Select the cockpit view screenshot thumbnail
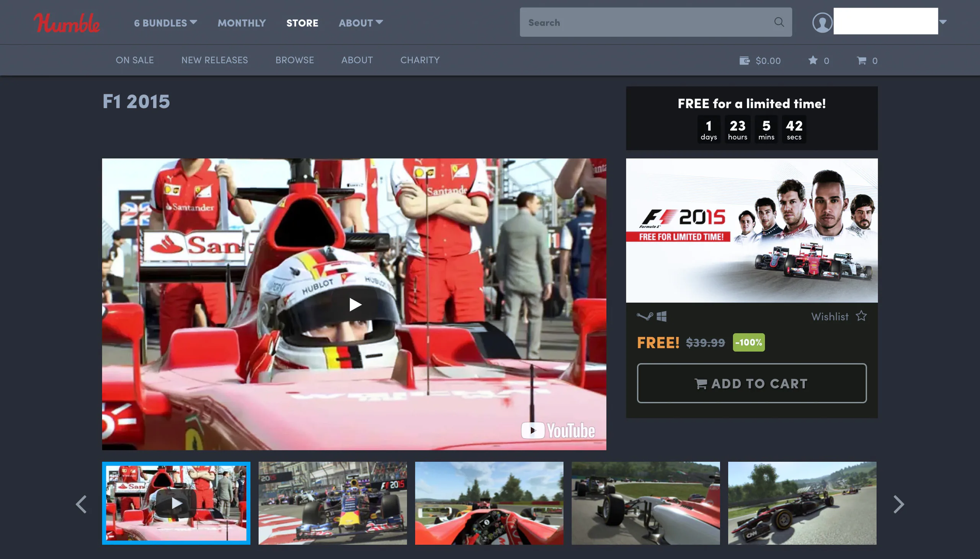Viewport: 980px width, 559px height. 489,503
